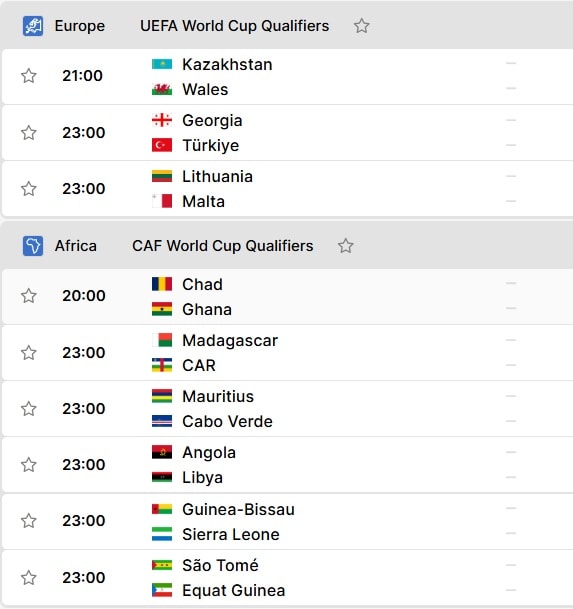Image resolution: width=573 pixels, height=609 pixels.
Task: Open the Wales team name
Action: pos(205,89)
